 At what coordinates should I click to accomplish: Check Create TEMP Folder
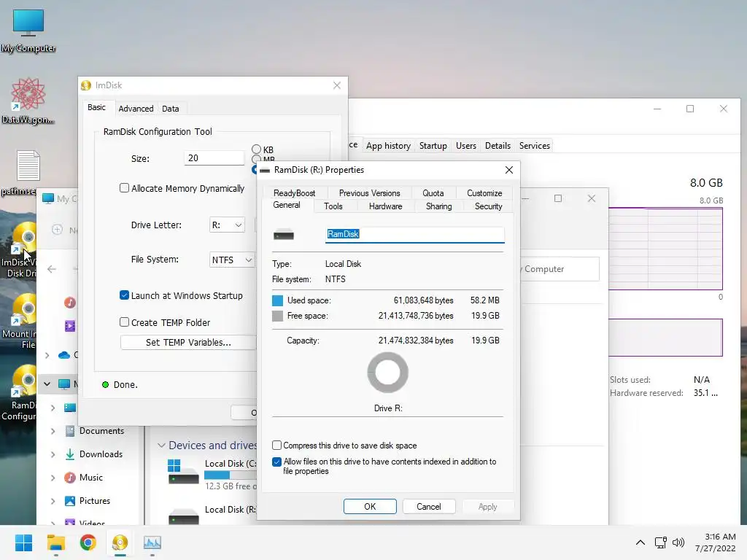(124, 322)
